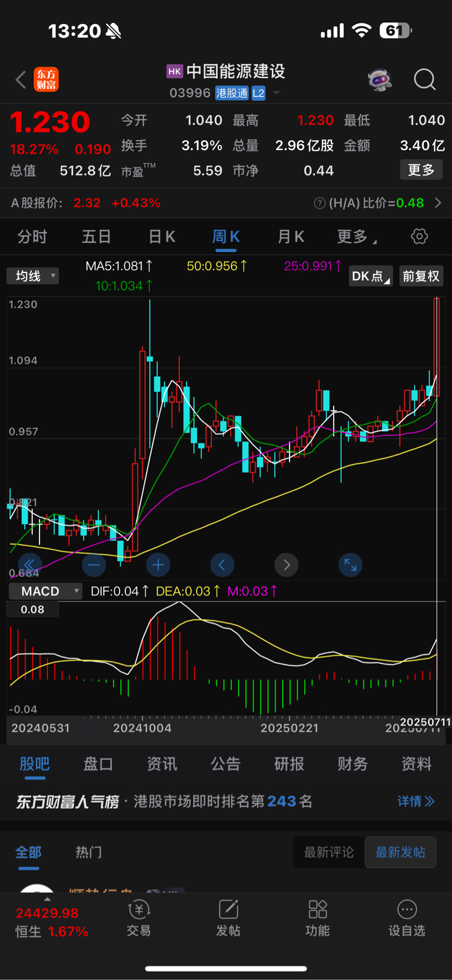Expand the A股 price comparison chevron
This screenshot has height=980, width=452.
[438, 203]
